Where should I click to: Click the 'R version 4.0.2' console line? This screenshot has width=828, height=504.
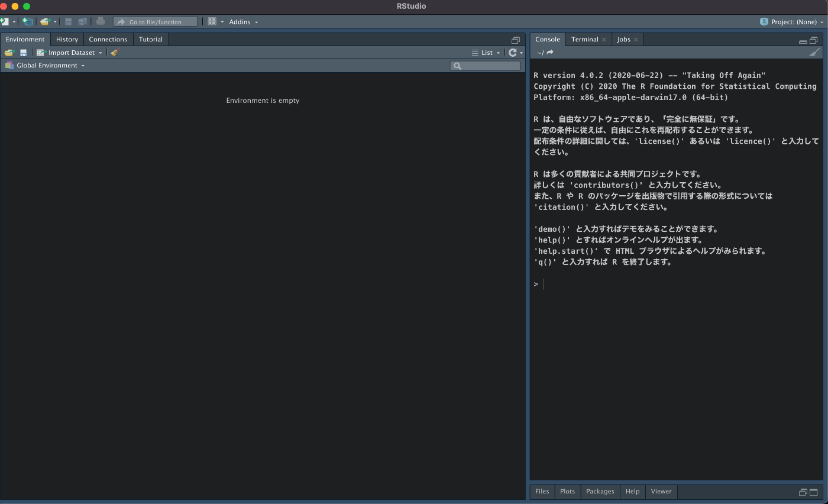[x=649, y=75]
